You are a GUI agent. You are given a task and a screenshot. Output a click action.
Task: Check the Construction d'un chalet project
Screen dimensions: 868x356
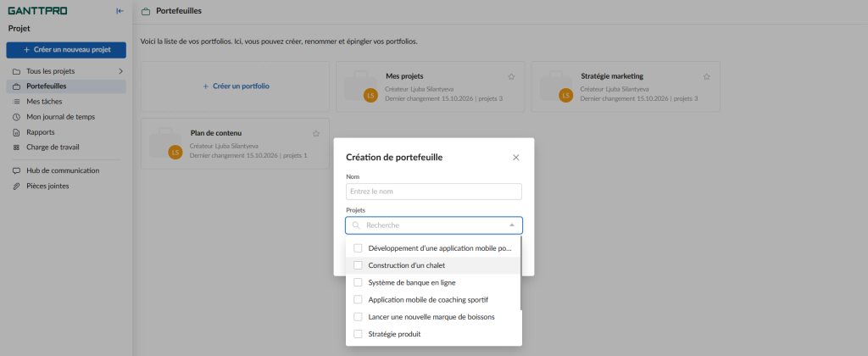[358, 265]
